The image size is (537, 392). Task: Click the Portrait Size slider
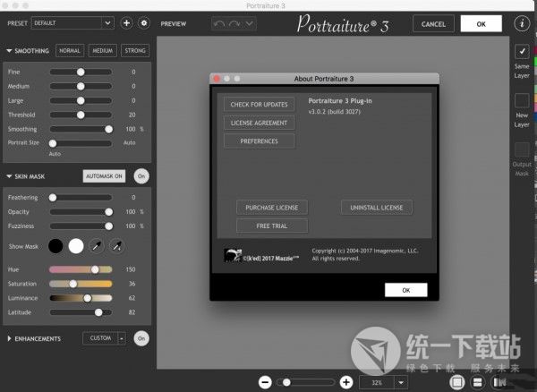click(x=81, y=143)
